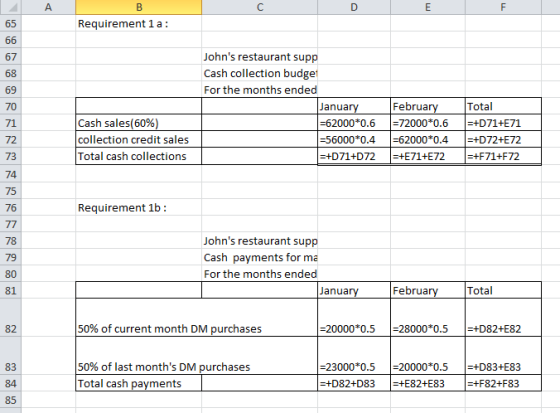Click the 'Requirement 1b :' cell
The width and height of the screenshot is (560, 413).
[x=139, y=208]
